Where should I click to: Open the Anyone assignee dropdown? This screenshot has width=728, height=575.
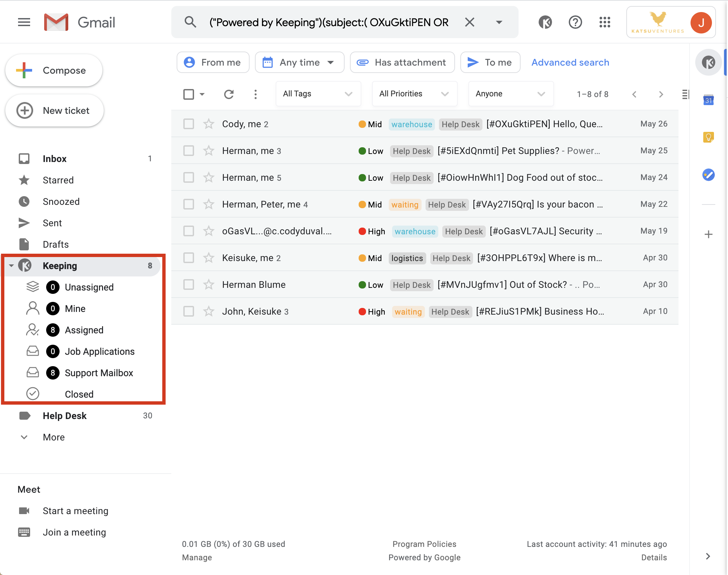coord(511,94)
